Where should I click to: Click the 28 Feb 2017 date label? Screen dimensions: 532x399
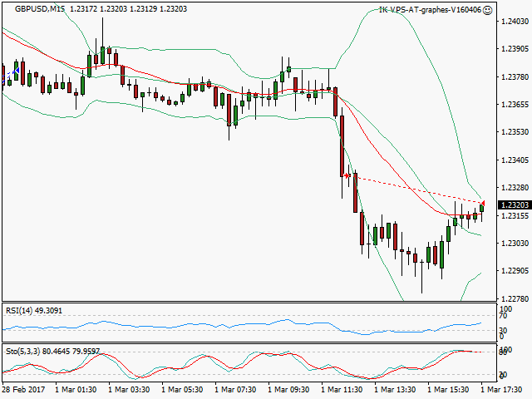pos(24,388)
